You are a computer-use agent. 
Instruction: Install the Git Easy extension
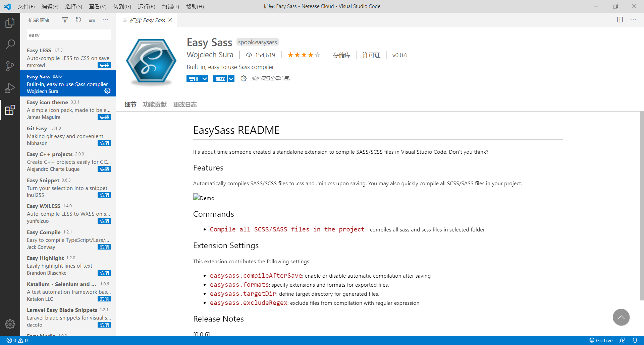coord(104,143)
